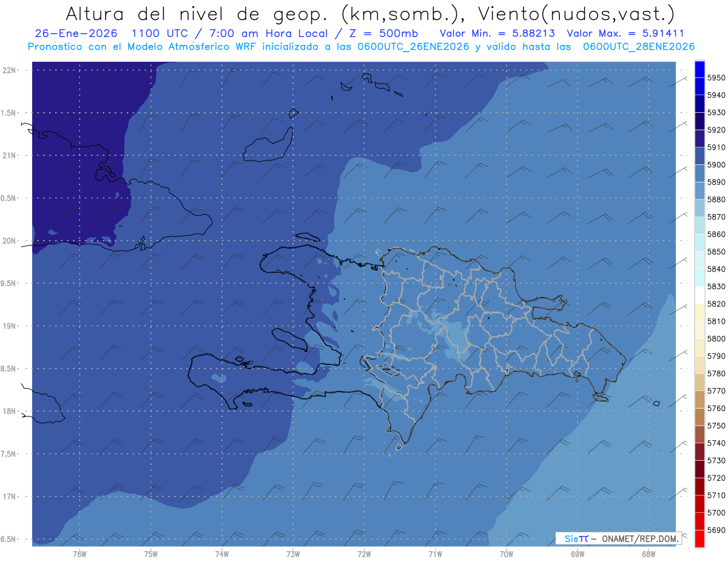
Task: Click the 69W longitude label
Action: point(578,555)
